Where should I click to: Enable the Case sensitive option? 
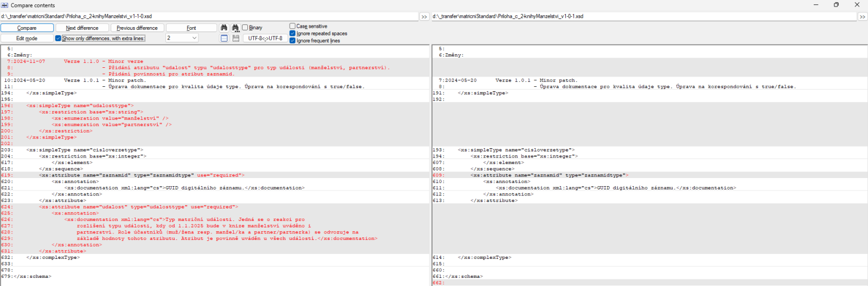click(292, 26)
